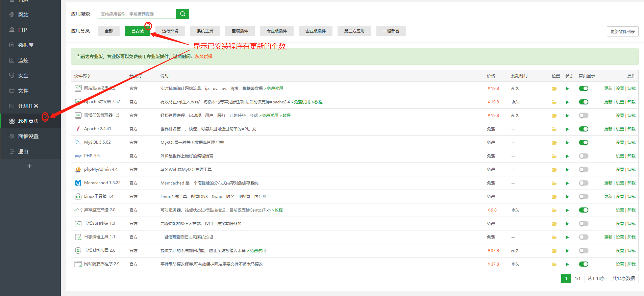Enable homepage display for PHP-5.6
Viewport: 644px width, 296px height.
point(584,156)
